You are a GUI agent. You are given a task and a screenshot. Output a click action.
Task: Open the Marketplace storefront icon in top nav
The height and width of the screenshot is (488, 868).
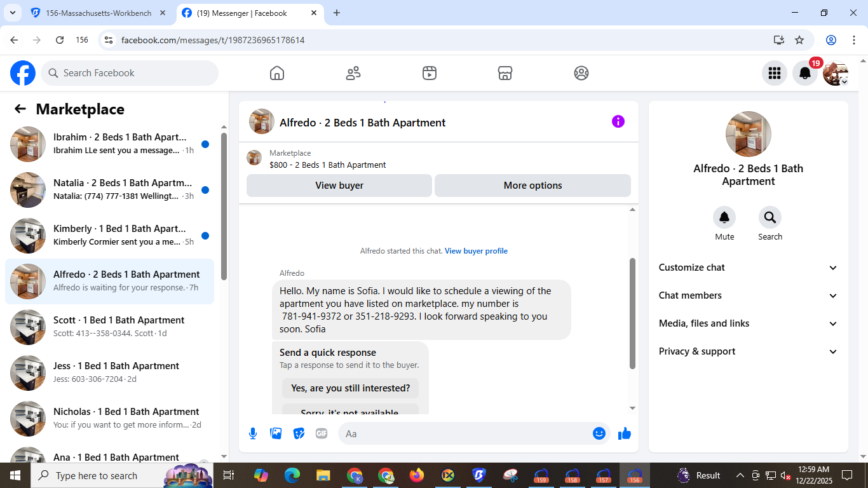click(505, 73)
